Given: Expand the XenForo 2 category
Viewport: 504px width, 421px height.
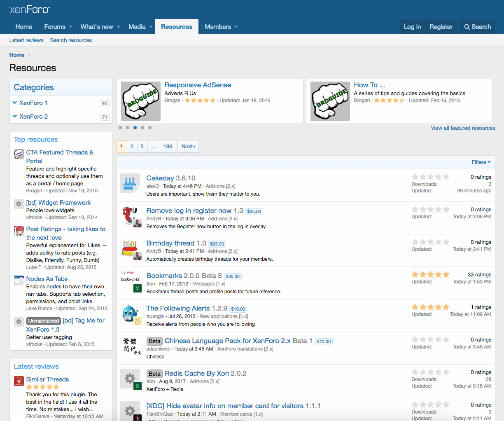Looking at the screenshot, I should coord(15,117).
